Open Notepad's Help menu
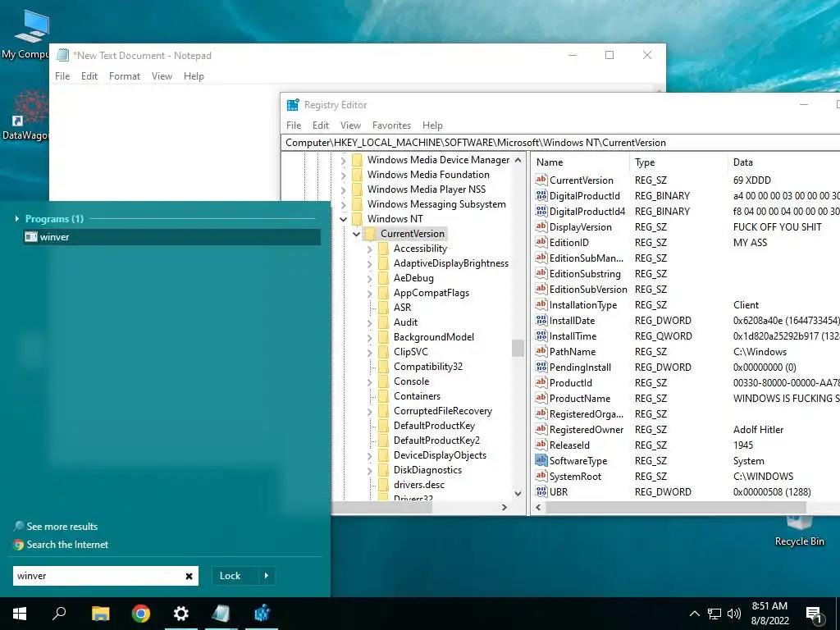The height and width of the screenshot is (630, 840). click(x=194, y=76)
